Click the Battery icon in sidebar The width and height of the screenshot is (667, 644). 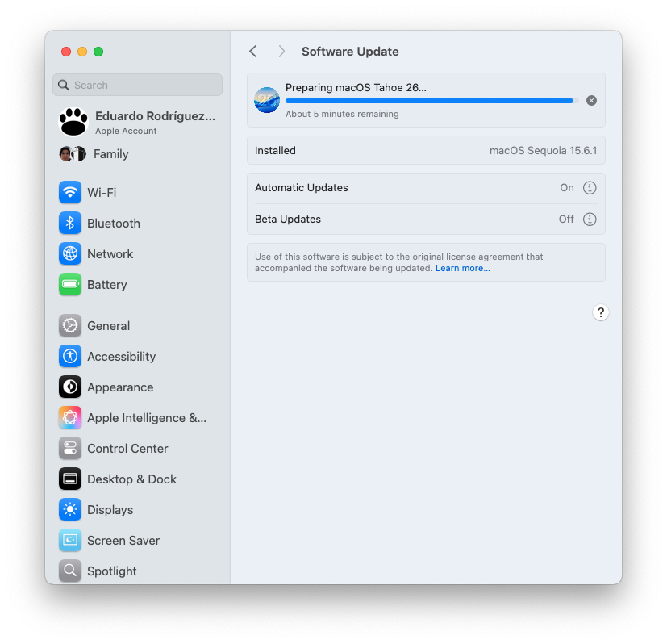point(70,285)
